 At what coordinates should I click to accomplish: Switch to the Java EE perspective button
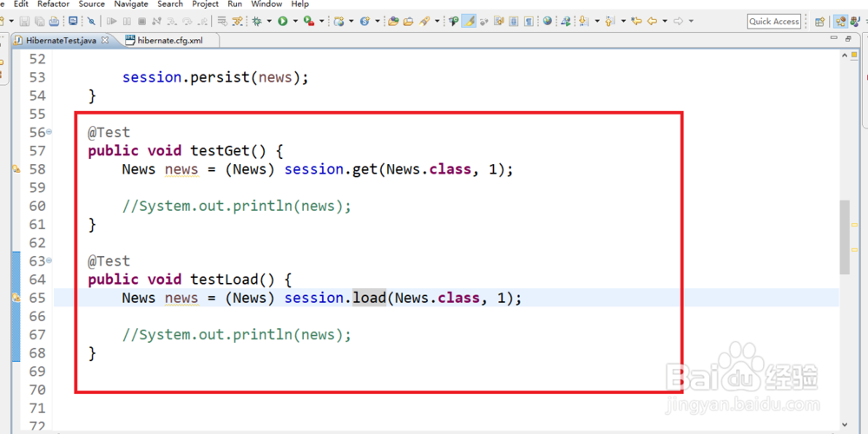pos(840,22)
